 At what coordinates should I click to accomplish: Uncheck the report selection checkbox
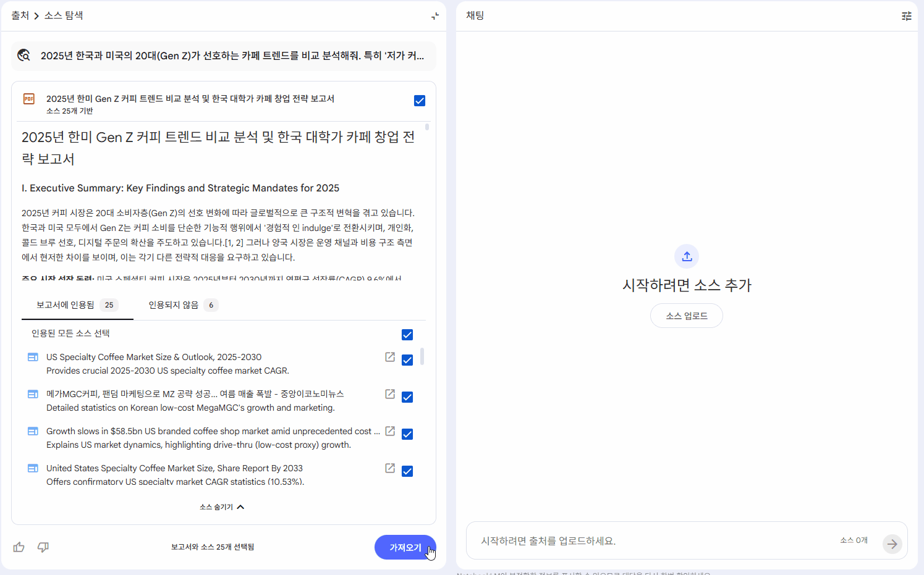coord(420,100)
